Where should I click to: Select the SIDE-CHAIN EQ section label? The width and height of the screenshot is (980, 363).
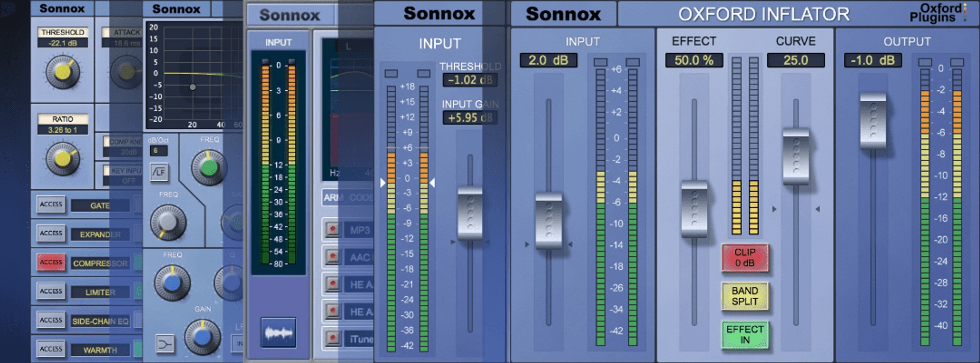[x=101, y=321]
